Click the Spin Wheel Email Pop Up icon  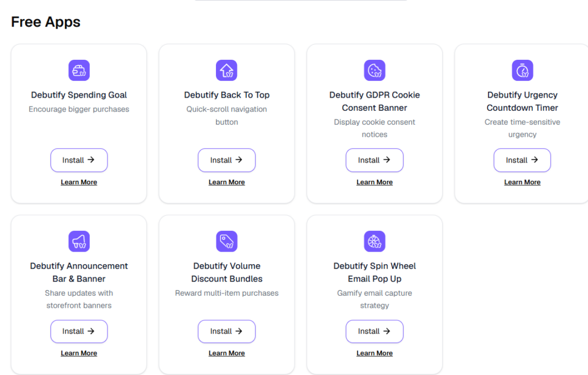(374, 241)
